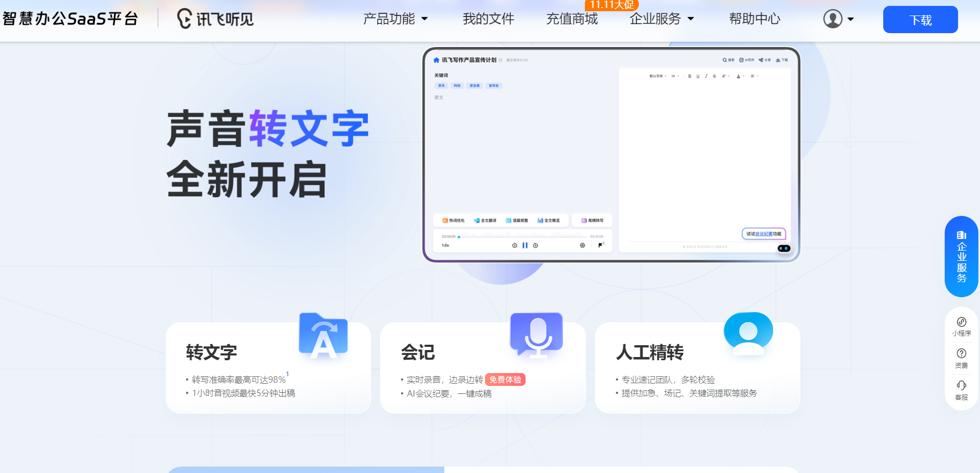Click 热词优化 in the preview mockup
Image resolution: width=980 pixels, height=473 pixels.
pos(453,220)
